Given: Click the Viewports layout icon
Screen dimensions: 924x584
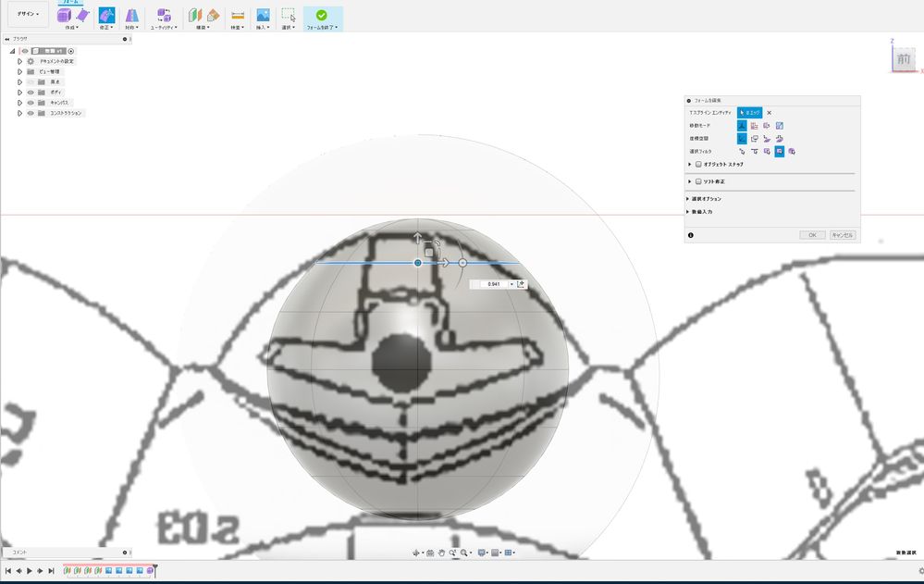Looking at the screenshot, I should [x=508, y=553].
